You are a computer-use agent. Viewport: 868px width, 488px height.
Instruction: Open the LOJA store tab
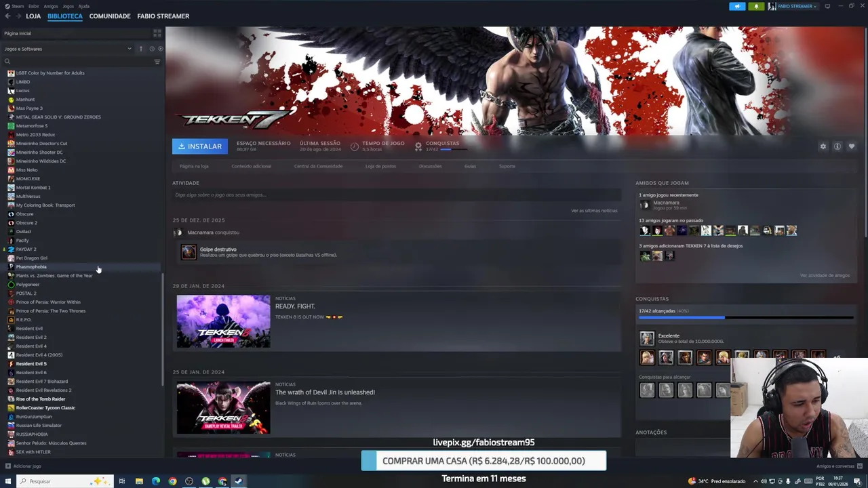click(33, 16)
